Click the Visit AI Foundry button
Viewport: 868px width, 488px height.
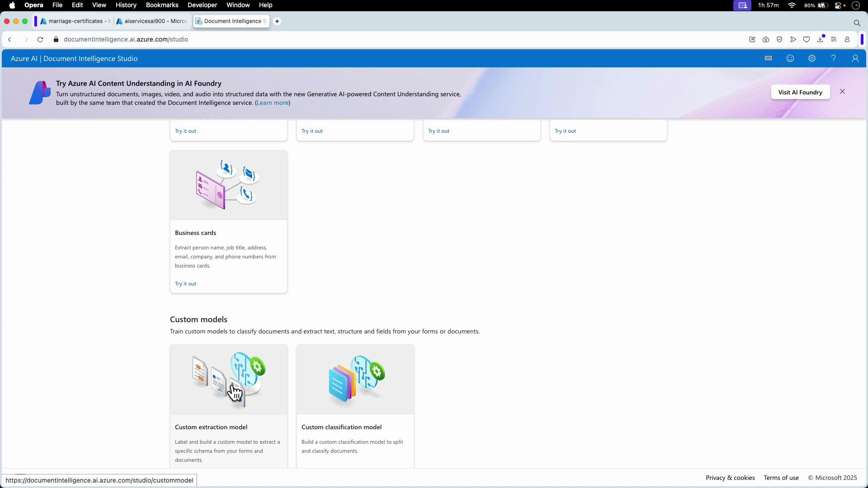(x=800, y=92)
